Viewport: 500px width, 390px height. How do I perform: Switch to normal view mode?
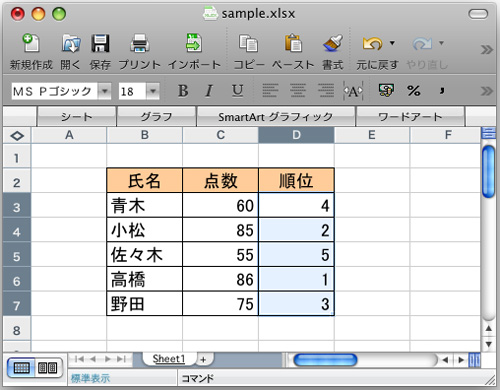tap(21, 368)
